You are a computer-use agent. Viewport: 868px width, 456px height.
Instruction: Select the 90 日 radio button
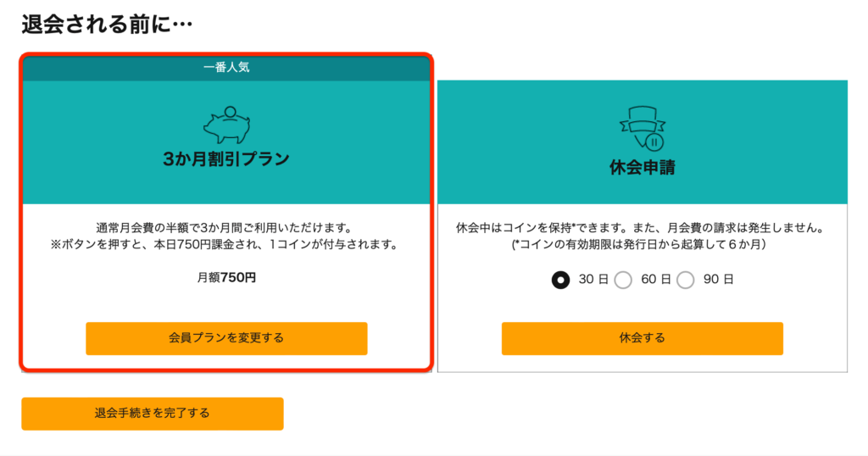point(685,280)
